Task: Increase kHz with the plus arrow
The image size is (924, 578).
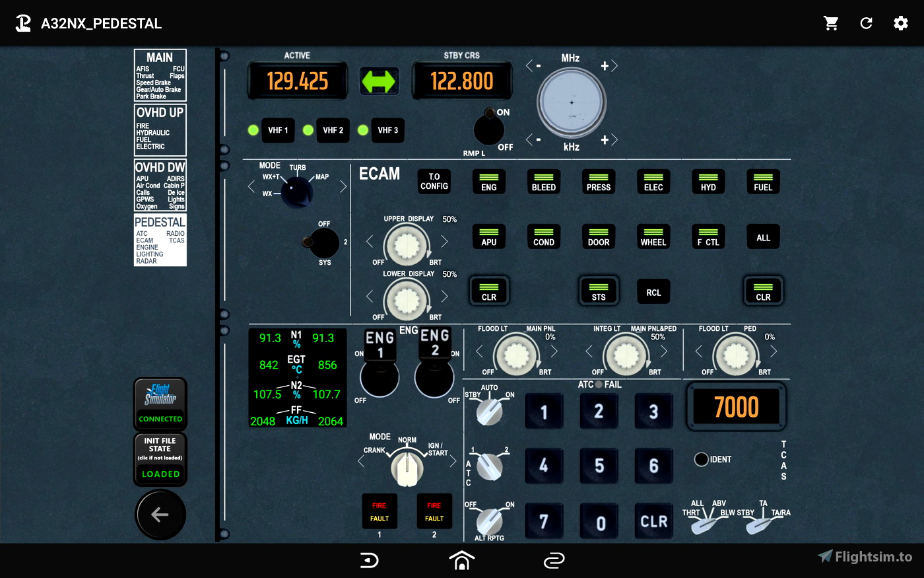Action: [609, 139]
